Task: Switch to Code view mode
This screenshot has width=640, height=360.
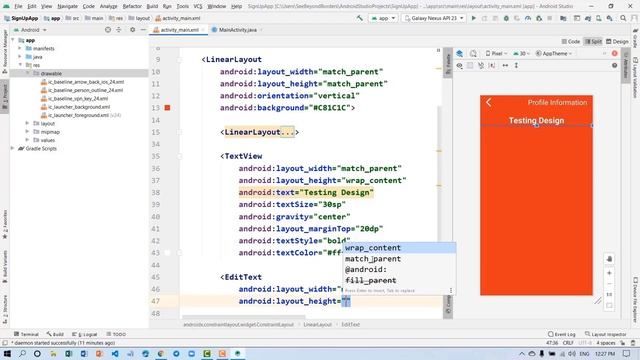Action: click(x=571, y=42)
